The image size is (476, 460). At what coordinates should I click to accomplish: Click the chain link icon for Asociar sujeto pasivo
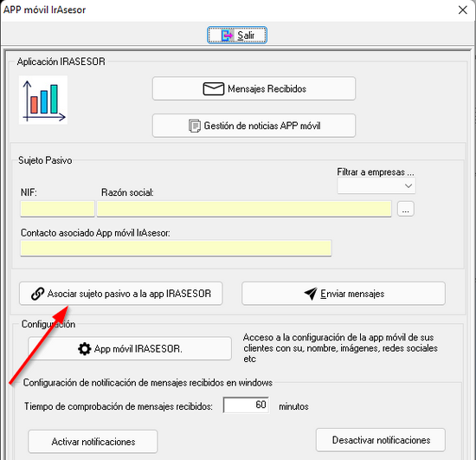37,294
